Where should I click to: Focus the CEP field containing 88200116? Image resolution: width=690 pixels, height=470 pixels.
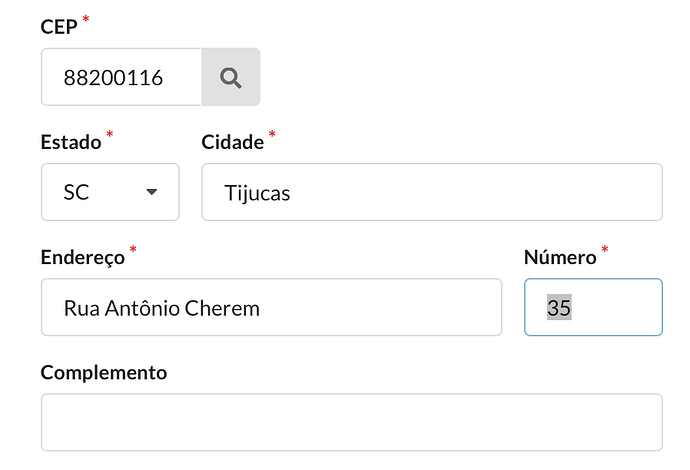(x=121, y=77)
